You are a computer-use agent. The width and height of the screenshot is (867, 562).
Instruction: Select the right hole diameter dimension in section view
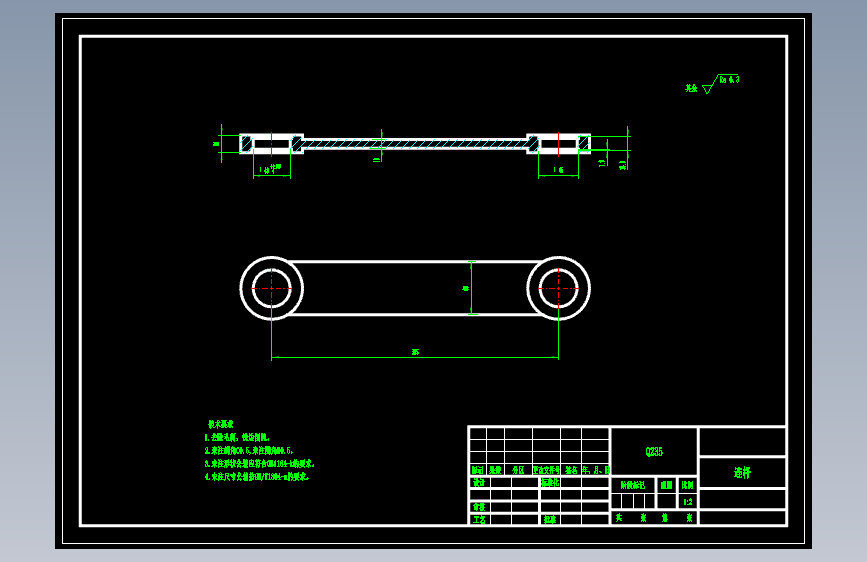[558, 169]
